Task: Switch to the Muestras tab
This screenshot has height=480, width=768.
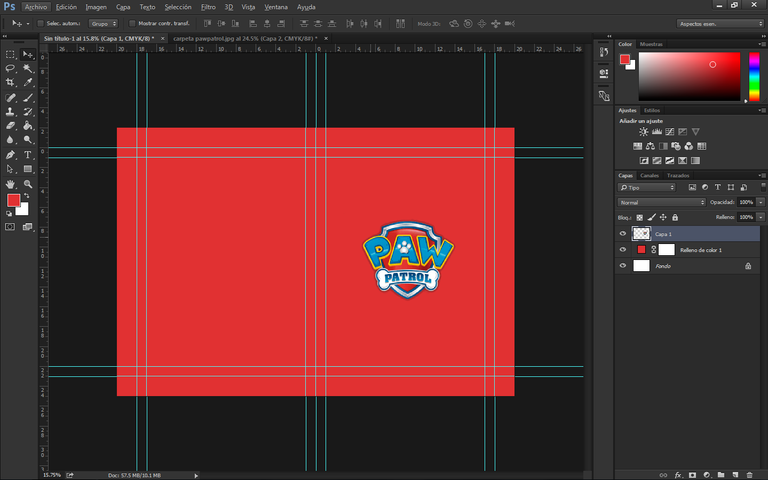Action: coord(651,44)
